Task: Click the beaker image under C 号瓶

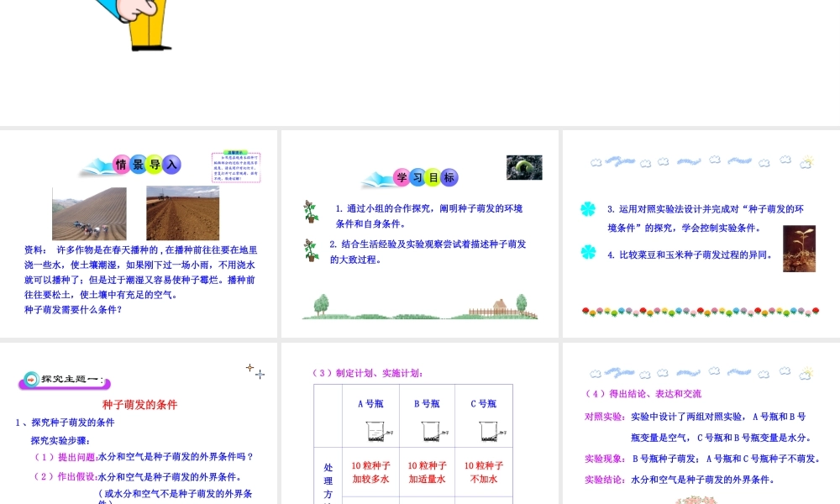Action: (x=492, y=431)
